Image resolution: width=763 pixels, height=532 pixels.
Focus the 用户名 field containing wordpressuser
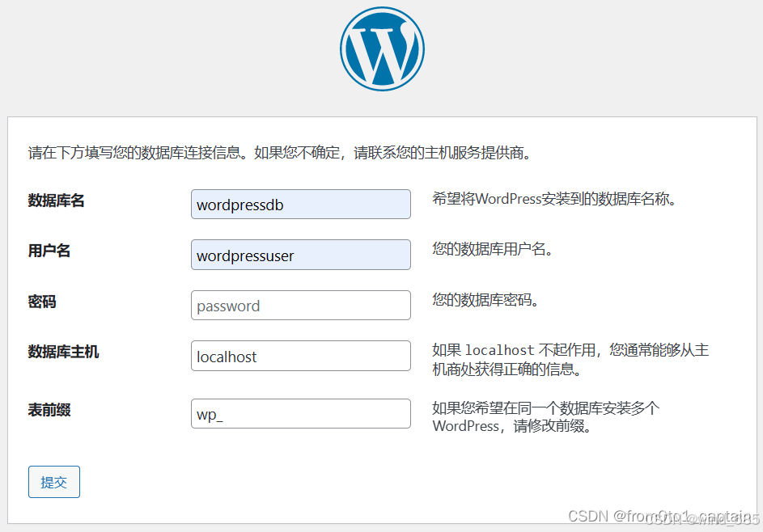[x=301, y=255]
